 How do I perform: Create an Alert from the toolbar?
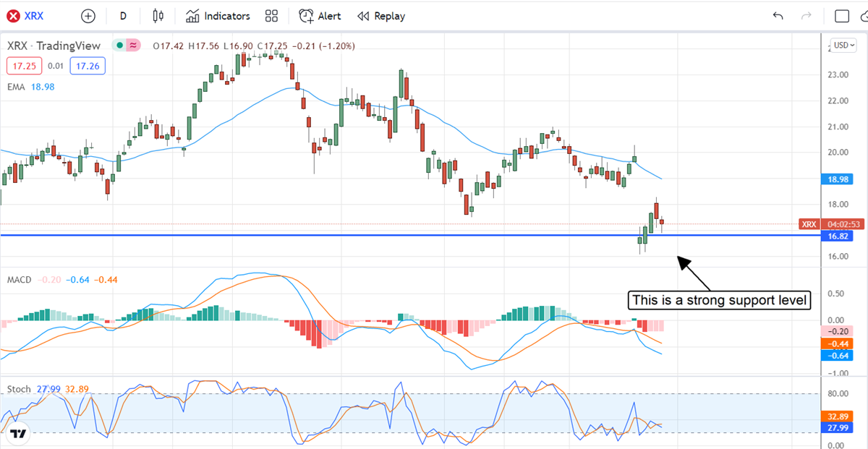[320, 16]
